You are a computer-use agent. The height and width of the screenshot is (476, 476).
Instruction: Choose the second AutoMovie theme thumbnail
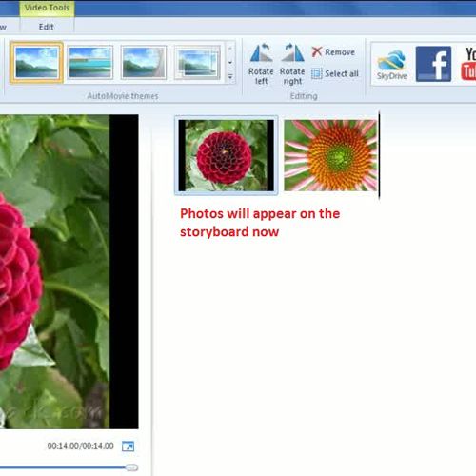click(x=90, y=62)
